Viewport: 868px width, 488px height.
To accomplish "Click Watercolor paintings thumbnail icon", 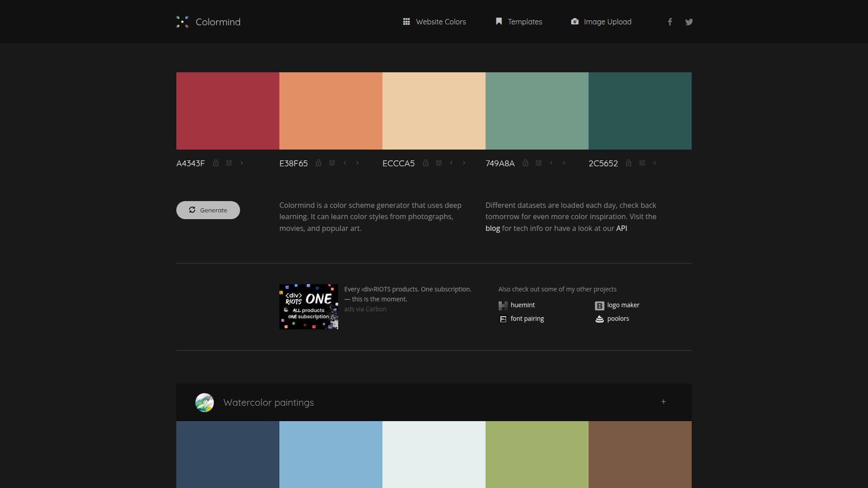I will coord(204,402).
